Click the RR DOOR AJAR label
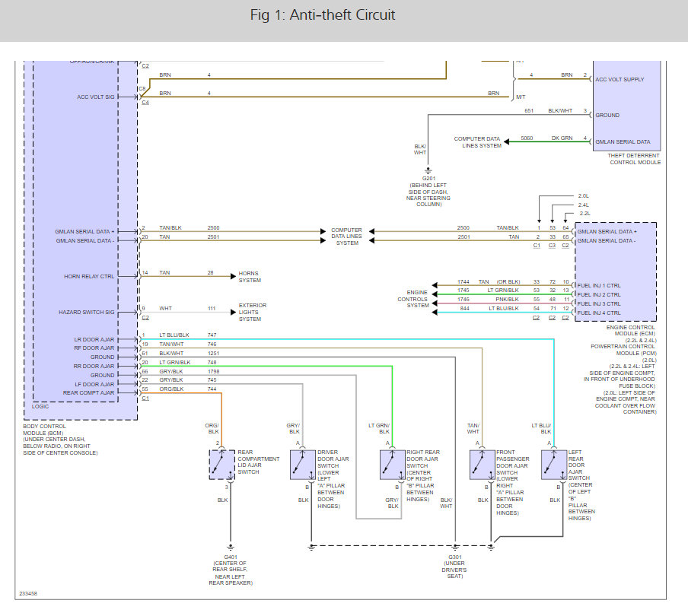Viewport: 688px width, 616px height. pyautogui.click(x=94, y=366)
